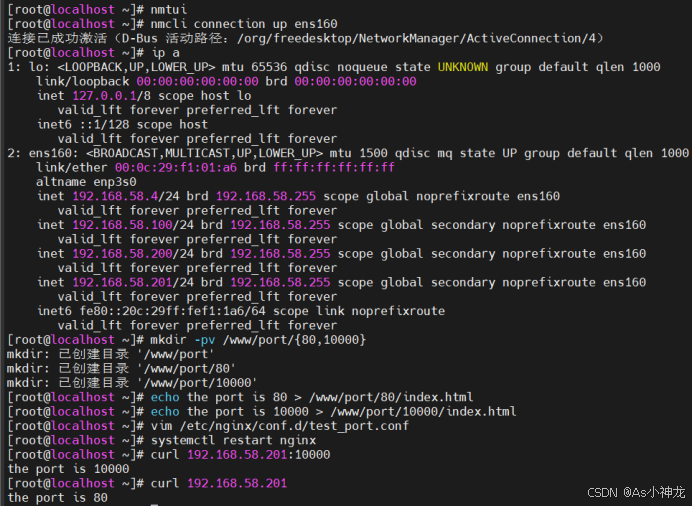Click 'nmcli connection up ens160' command

coord(244,24)
